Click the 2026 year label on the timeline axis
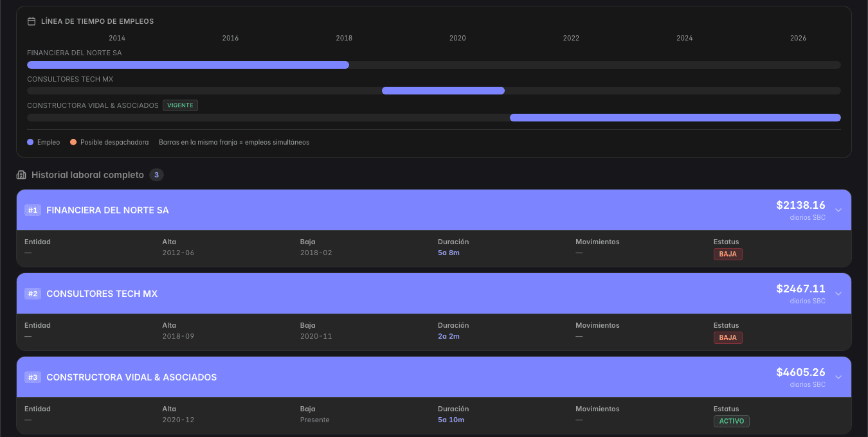Screen dimensions: 868x437 pyautogui.click(x=799, y=39)
